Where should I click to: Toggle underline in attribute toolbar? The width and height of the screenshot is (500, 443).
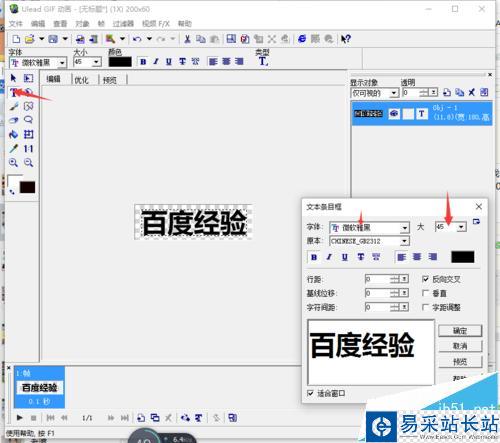tap(169, 62)
